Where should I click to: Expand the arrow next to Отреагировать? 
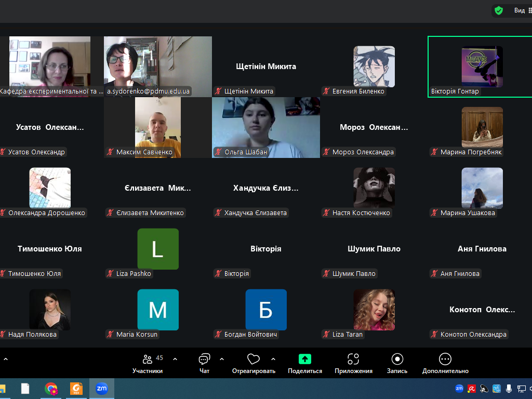click(273, 359)
